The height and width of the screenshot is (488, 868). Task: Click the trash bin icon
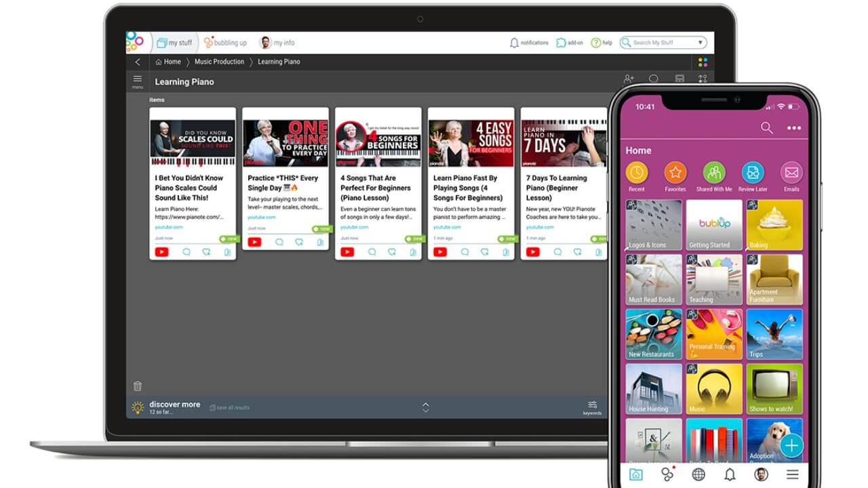pyautogui.click(x=138, y=386)
